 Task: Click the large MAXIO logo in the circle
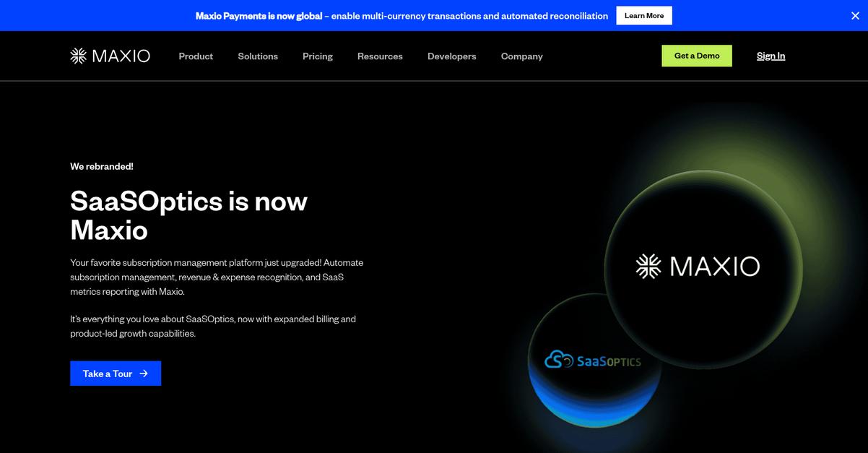(698, 267)
